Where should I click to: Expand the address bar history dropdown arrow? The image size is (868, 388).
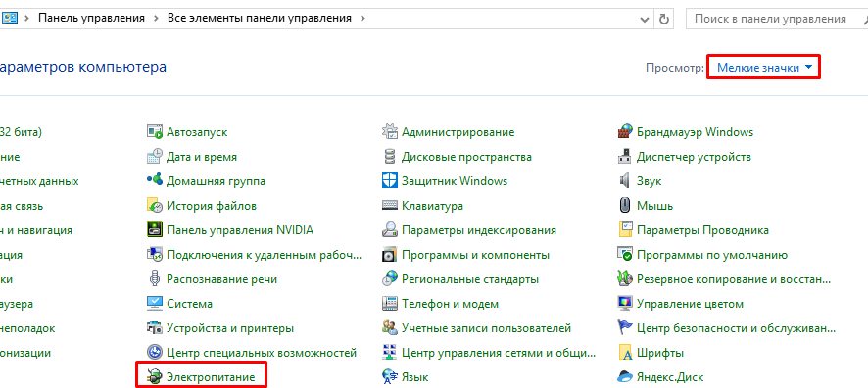point(645,19)
